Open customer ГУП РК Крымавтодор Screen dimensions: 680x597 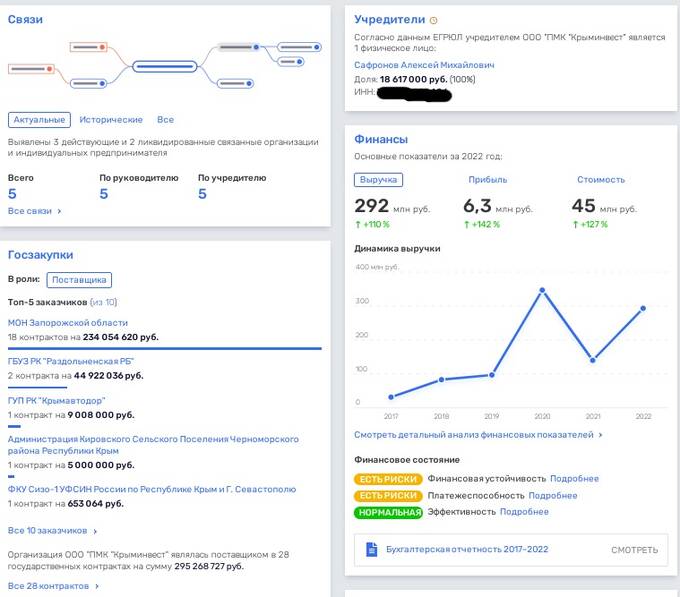56,401
